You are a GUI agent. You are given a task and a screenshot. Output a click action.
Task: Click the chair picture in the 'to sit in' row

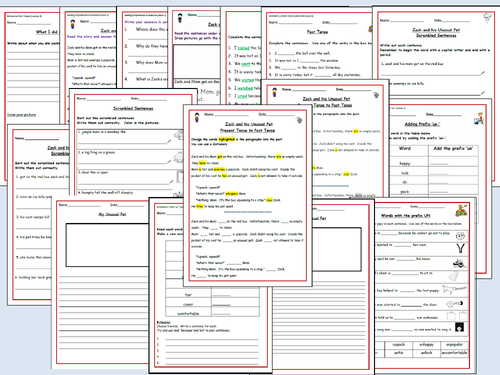454,276
